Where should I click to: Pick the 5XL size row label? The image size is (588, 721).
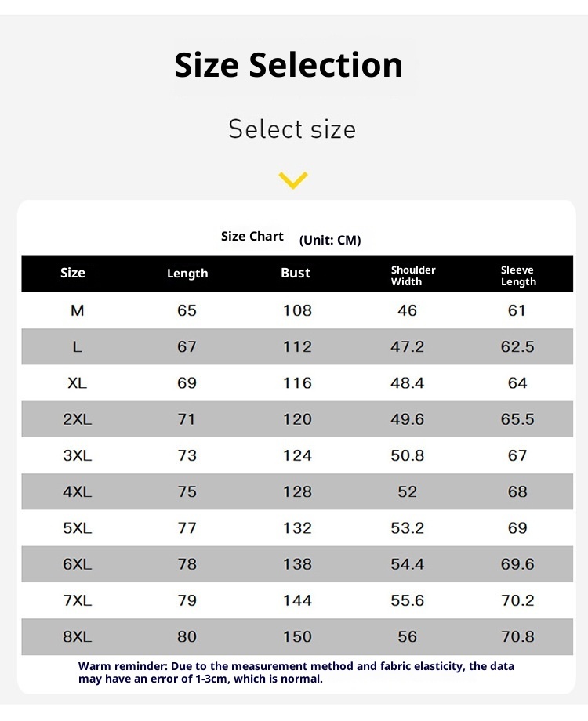(x=77, y=528)
